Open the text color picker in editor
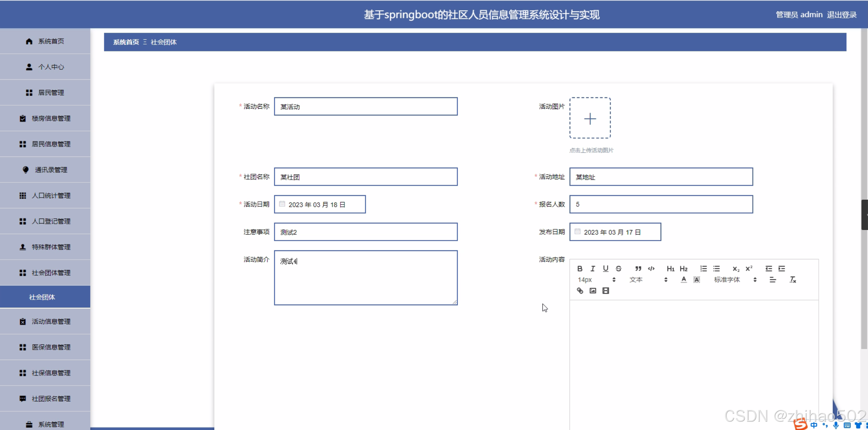This screenshot has height=430, width=868. [683, 280]
